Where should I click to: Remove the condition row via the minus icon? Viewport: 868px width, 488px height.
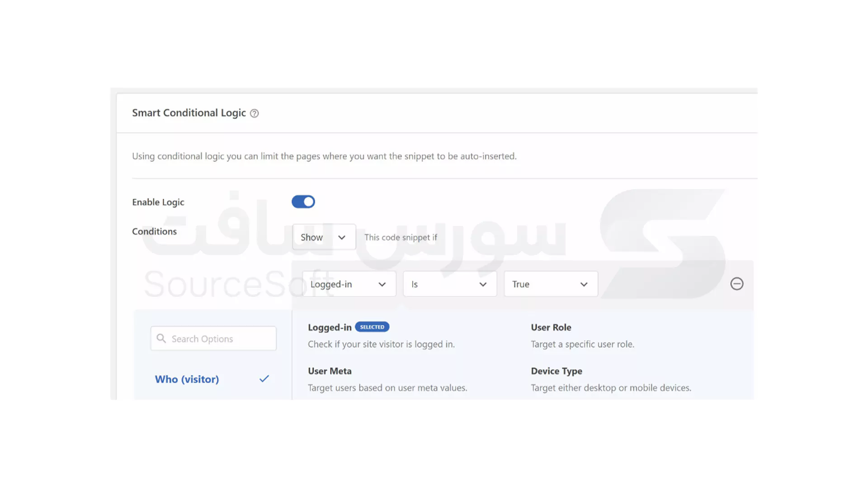click(737, 284)
